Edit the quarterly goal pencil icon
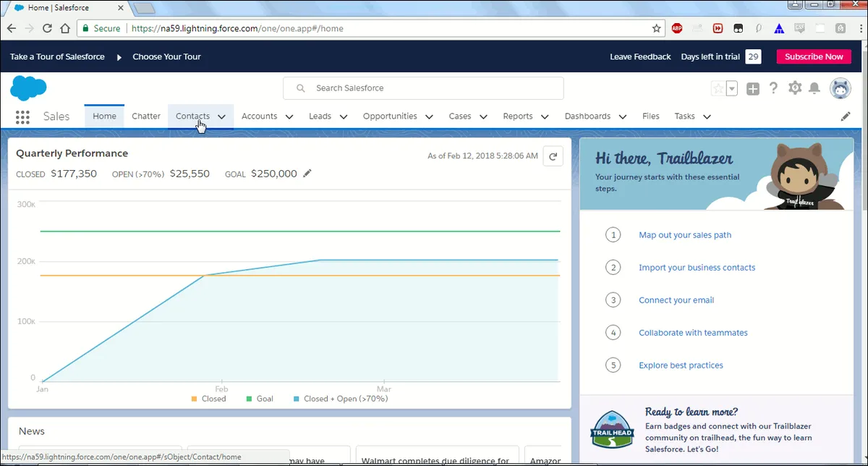 tap(307, 174)
